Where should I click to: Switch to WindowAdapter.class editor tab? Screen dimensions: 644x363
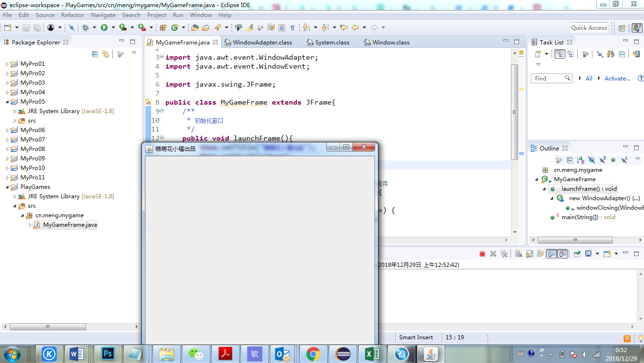coord(258,42)
